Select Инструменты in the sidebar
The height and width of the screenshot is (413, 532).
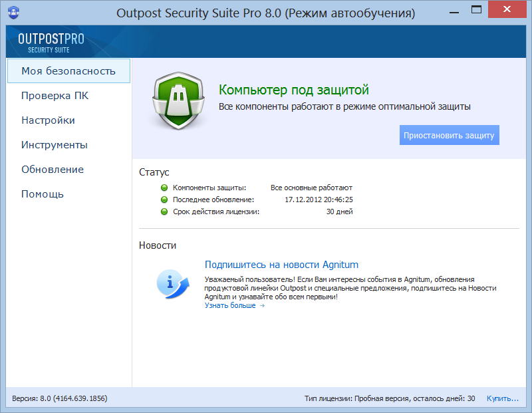click(x=55, y=145)
